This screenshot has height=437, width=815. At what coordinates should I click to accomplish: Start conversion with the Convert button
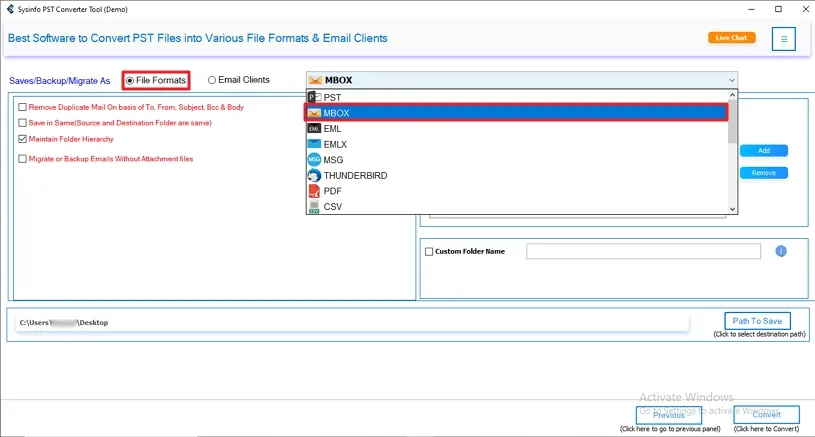coord(766,415)
